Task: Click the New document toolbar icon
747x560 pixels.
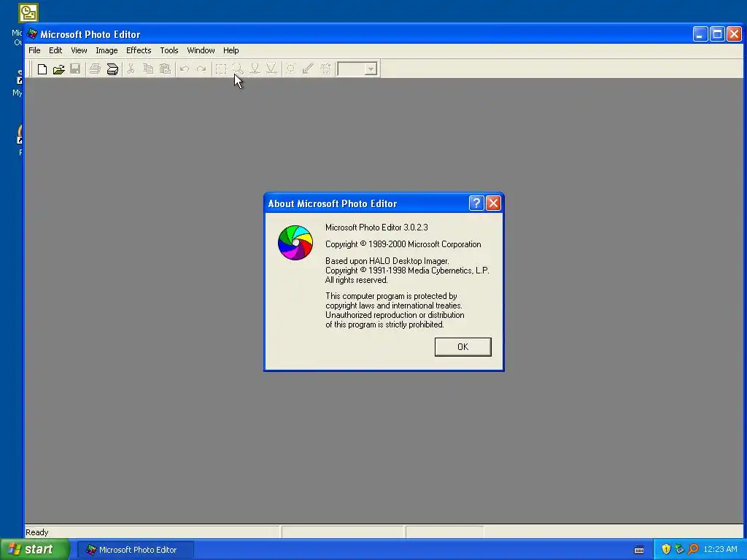Action: 42,69
